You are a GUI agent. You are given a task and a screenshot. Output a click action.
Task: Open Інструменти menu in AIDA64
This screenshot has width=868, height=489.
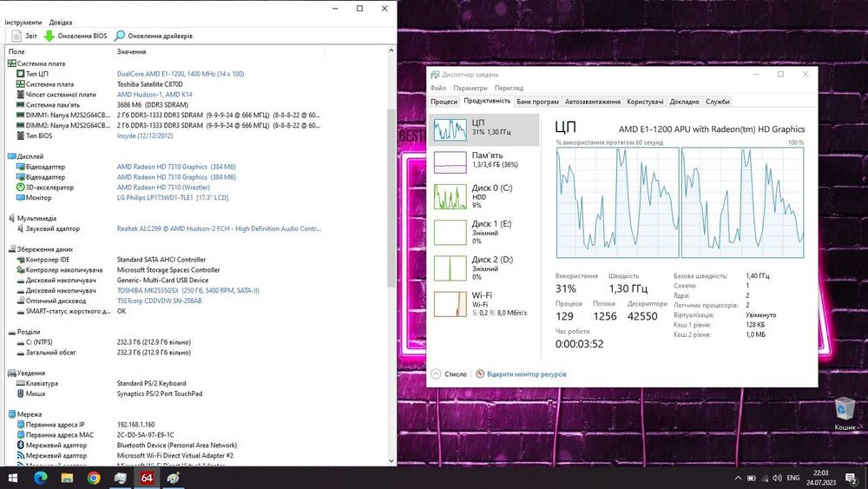click(23, 23)
